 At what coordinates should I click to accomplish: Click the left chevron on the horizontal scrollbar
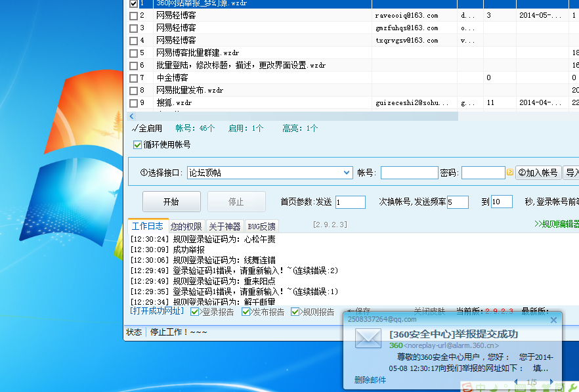pyautogui.click(x=130, y=116)
